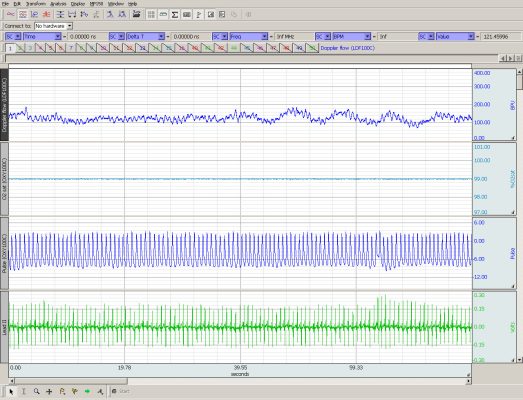Select the red Overlap segments mode icon
This screenshot has height=400, width=523.
(x=46, y=14)
